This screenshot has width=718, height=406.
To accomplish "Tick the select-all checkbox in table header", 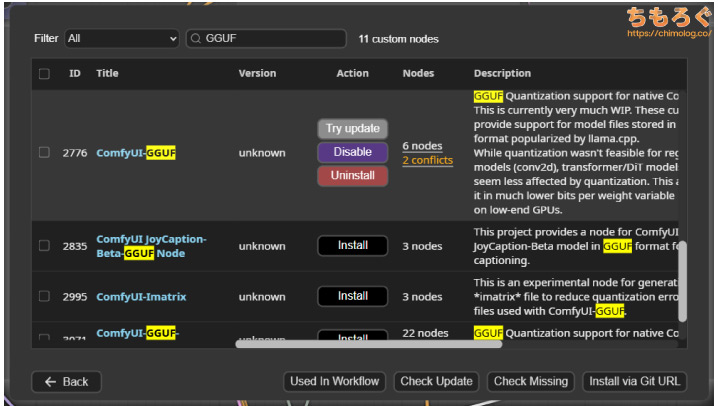I will click(44, 74).
